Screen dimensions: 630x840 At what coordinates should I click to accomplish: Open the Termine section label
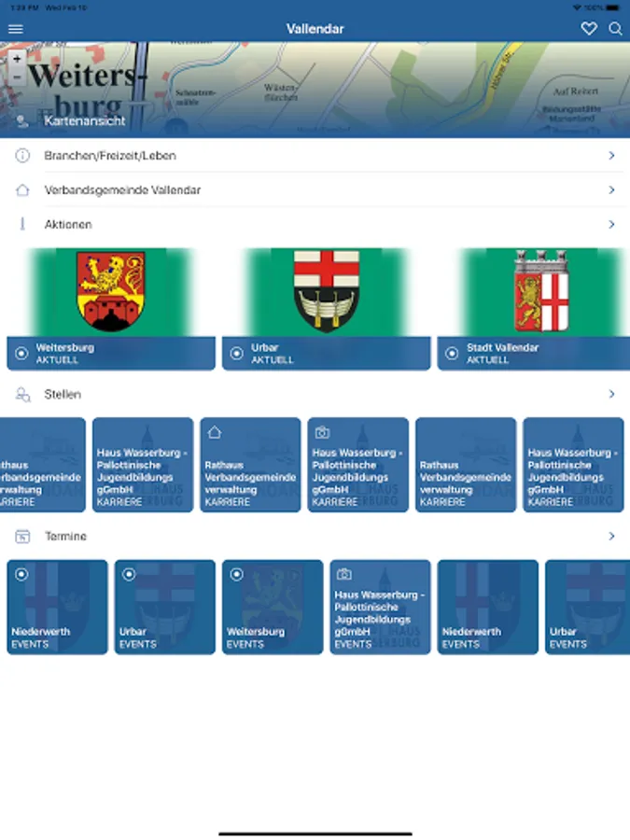tap(65, 537)
